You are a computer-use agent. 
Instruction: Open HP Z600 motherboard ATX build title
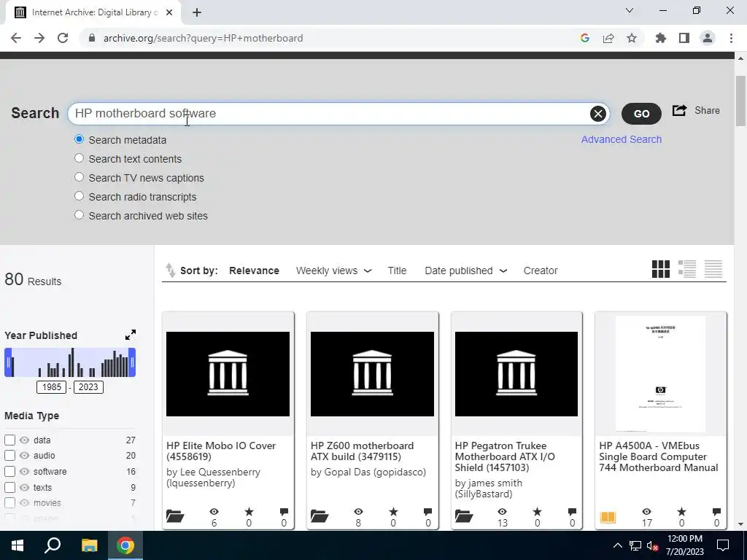[362, 451]
